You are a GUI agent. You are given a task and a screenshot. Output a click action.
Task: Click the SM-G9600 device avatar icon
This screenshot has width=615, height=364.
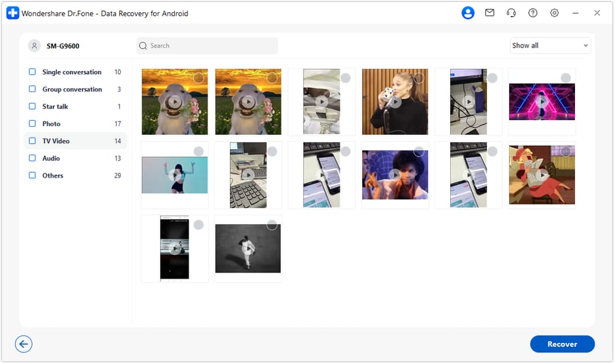[34, 45]
